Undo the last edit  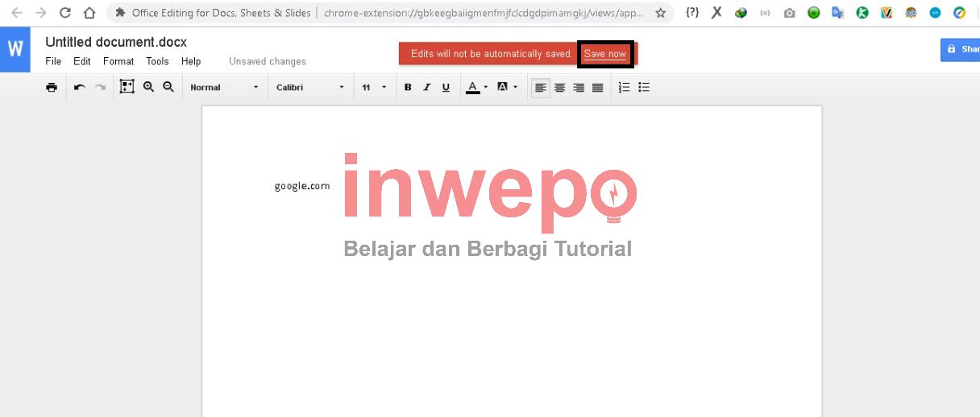tap(79, 87)
